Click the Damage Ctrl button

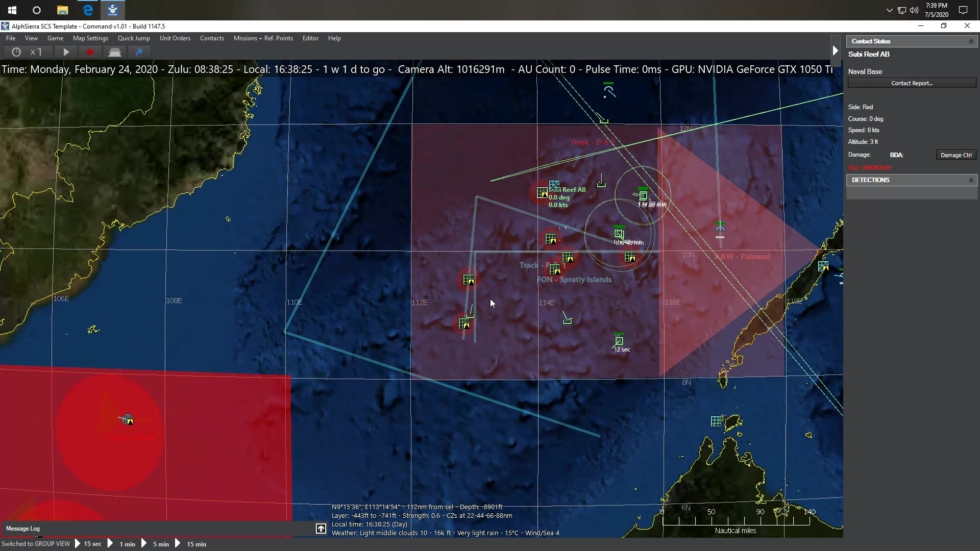955,155
